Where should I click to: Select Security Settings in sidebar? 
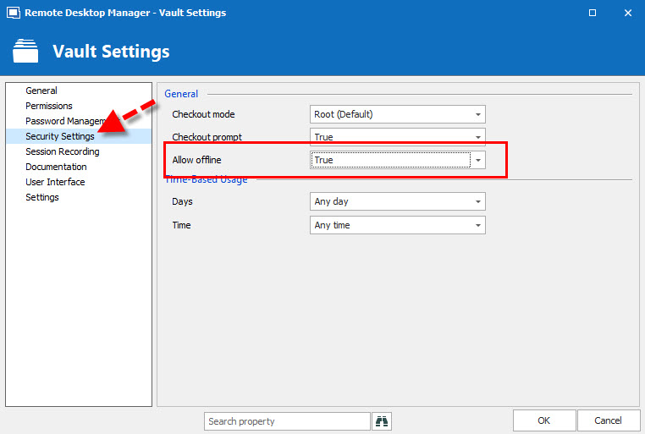coord(60,136)
